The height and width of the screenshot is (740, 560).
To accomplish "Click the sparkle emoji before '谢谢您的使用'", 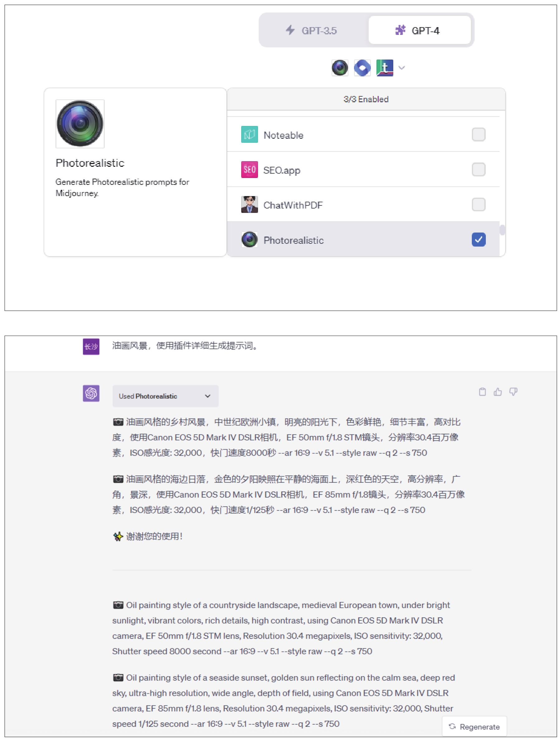I will (x=118, y=536).
